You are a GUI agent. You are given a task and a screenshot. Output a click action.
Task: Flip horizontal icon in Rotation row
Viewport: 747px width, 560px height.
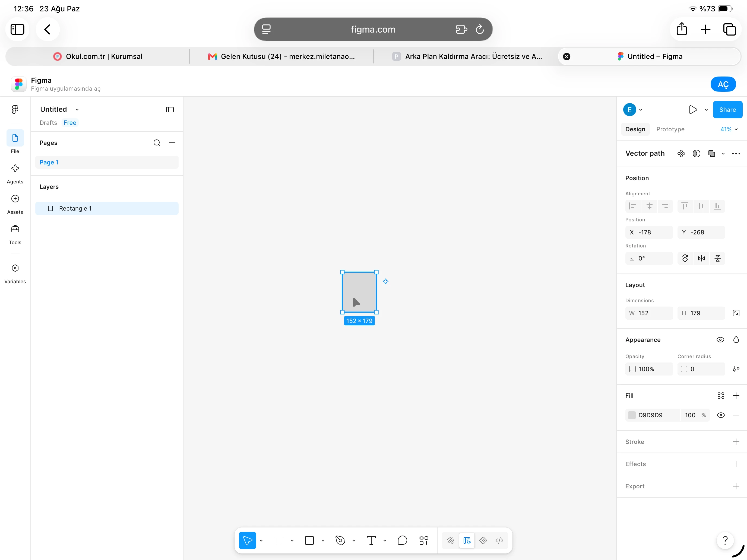click(x=701, y=258)
